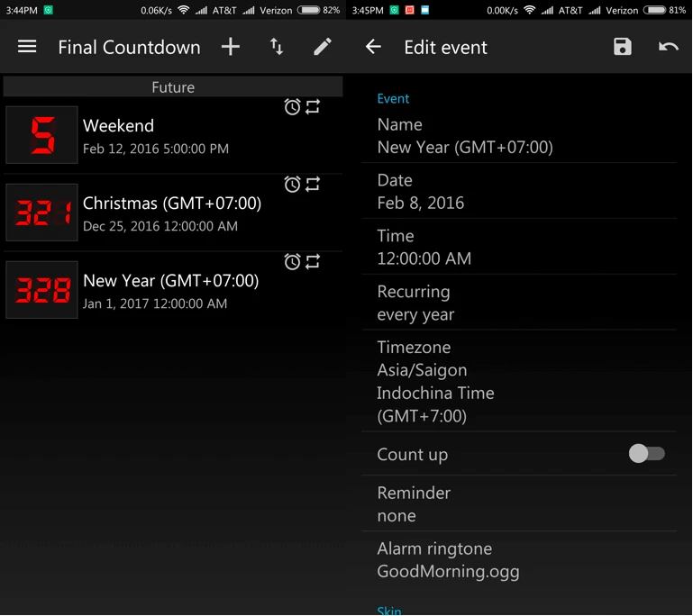Open the Recurring every year setting
Image resolution: width=693 pixels, height=616 pixels.
(519, 303)
